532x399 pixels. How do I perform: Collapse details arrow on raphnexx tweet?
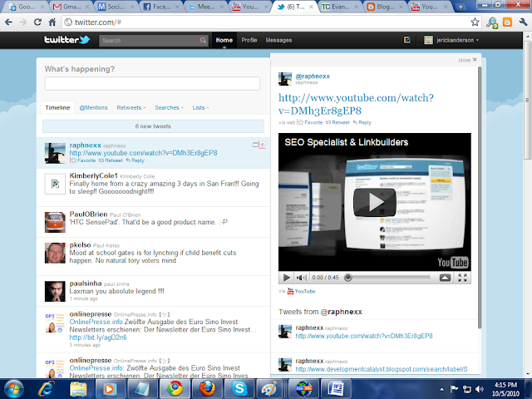[263, 145]
